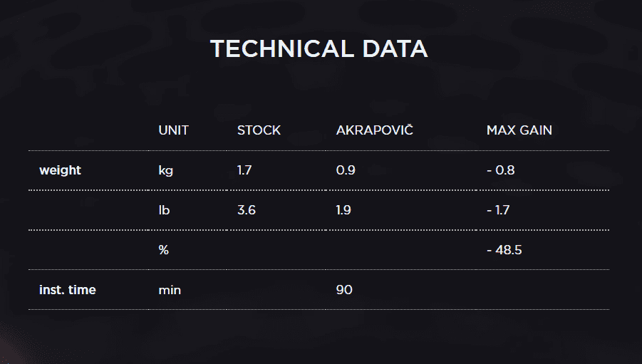Select the lb unit cell
The height and width of the screenshot is (364, 642).
pos(164,210)
